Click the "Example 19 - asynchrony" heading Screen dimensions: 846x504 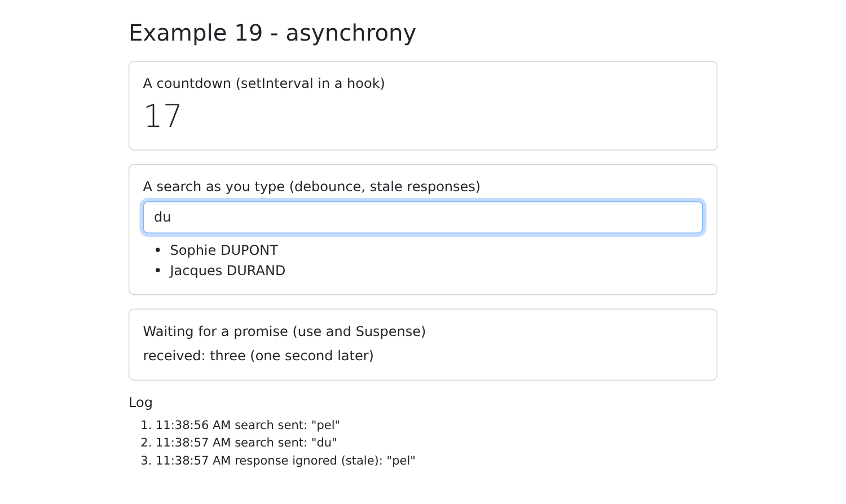272,33
